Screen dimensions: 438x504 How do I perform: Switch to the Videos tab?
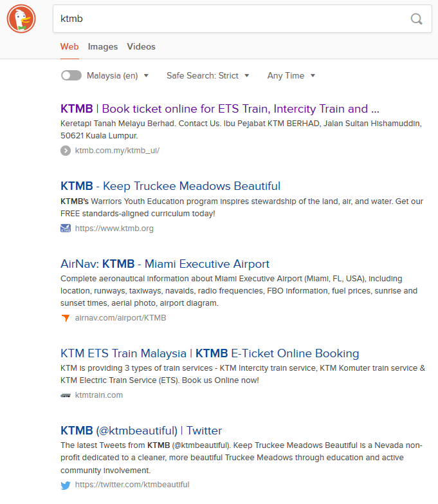tap(141, 46)
